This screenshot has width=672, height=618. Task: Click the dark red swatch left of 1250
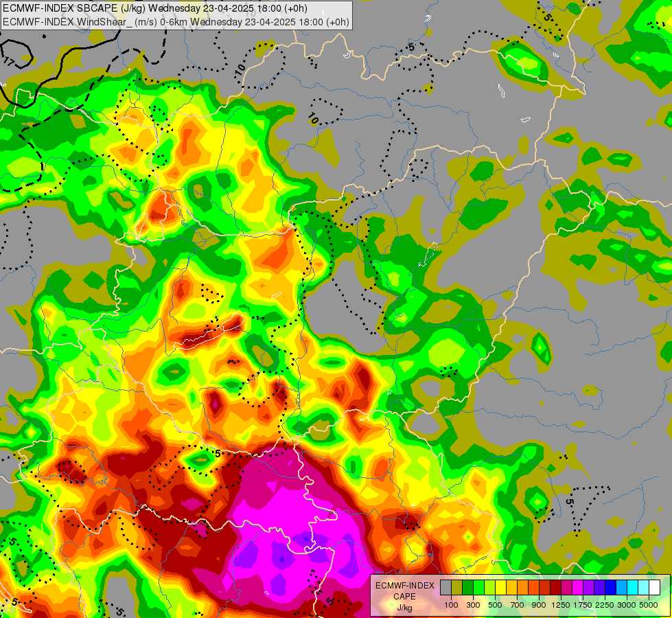click(556, 587)
